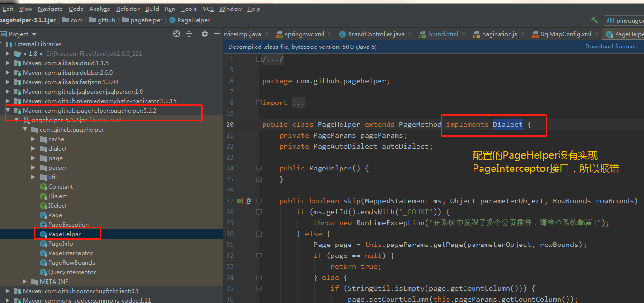Expand the META-INF folder
644x303 pixels.
pos(25,282)
